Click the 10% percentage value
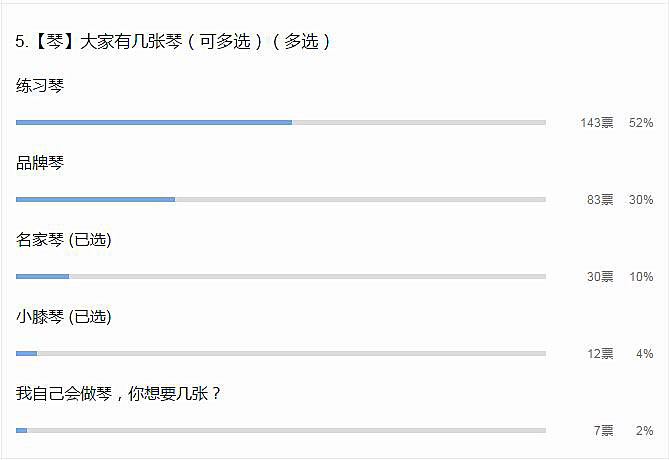669x460 pixels. [641, 277]
